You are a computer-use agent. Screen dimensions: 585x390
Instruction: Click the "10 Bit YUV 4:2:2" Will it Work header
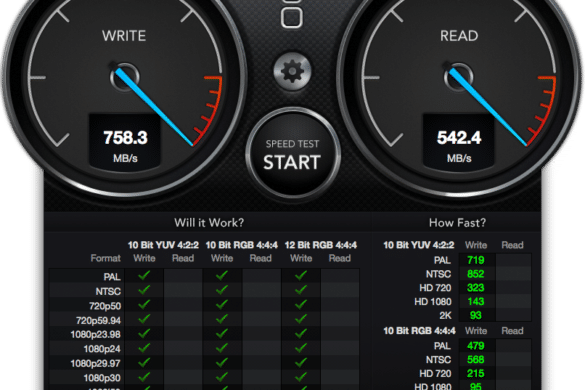(x=163, y=245)
